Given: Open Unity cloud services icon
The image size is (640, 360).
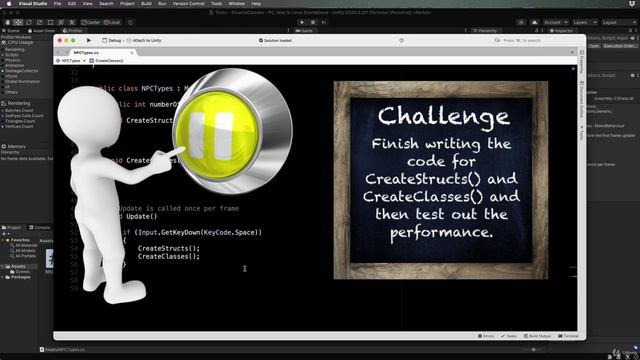Looking at the screenshot, I should 534,22.
